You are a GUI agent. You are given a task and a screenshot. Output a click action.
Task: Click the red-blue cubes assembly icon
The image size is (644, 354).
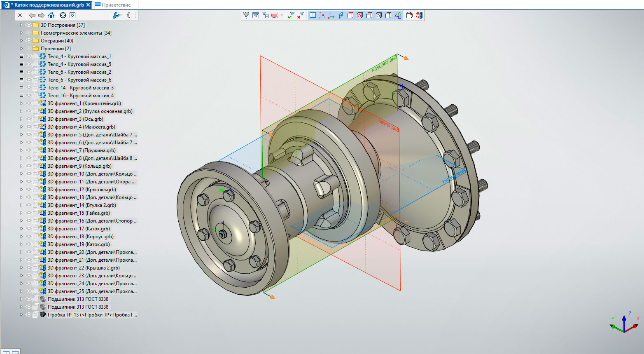[x=419, y=15]
